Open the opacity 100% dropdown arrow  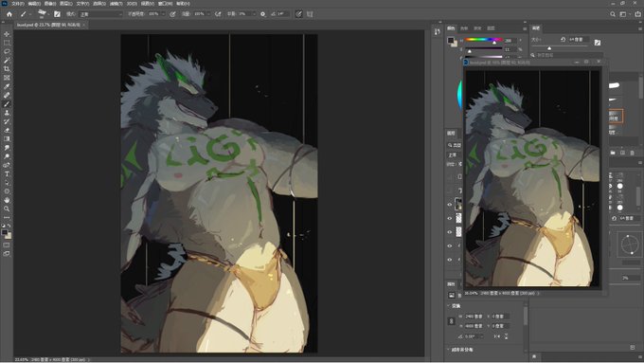[x=163, y=14]
